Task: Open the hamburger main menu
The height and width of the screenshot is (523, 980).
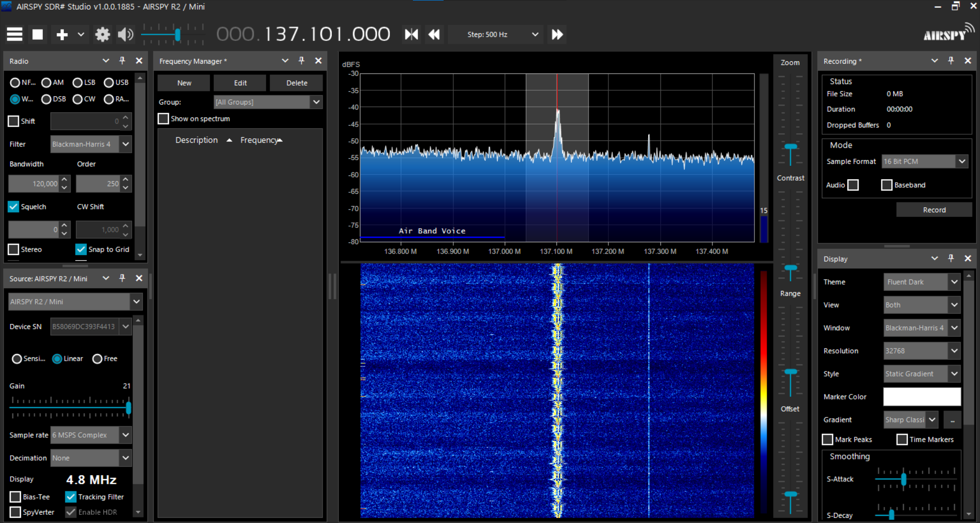Action: pyautogui.click(x=14, y=34)
